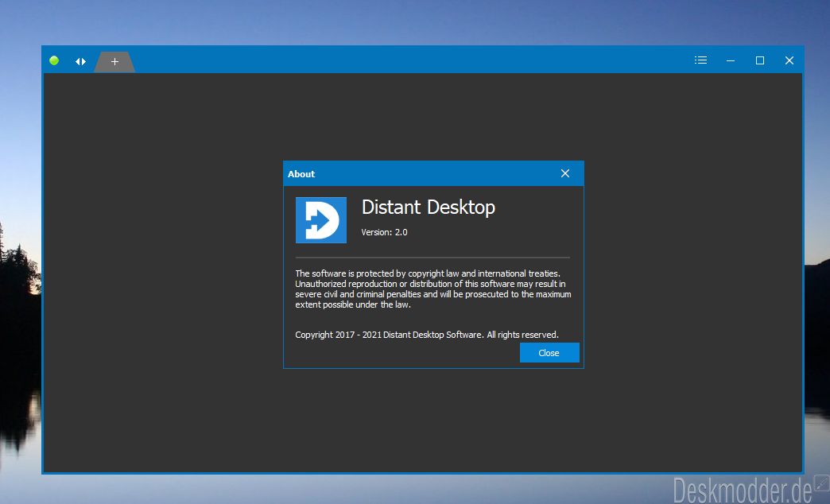Close the main Distant Desktop window

click(x=789, y=60)
